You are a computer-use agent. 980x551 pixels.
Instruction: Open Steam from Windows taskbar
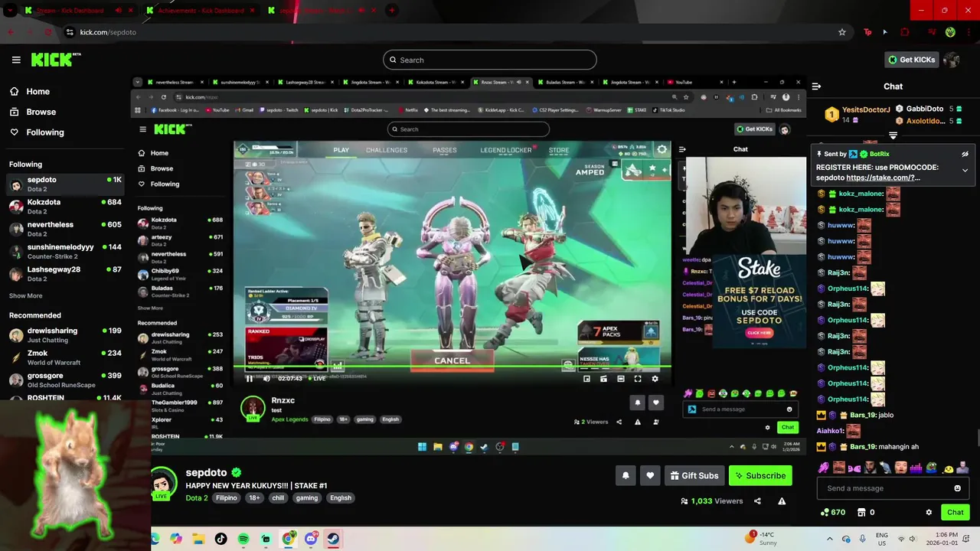333,539
